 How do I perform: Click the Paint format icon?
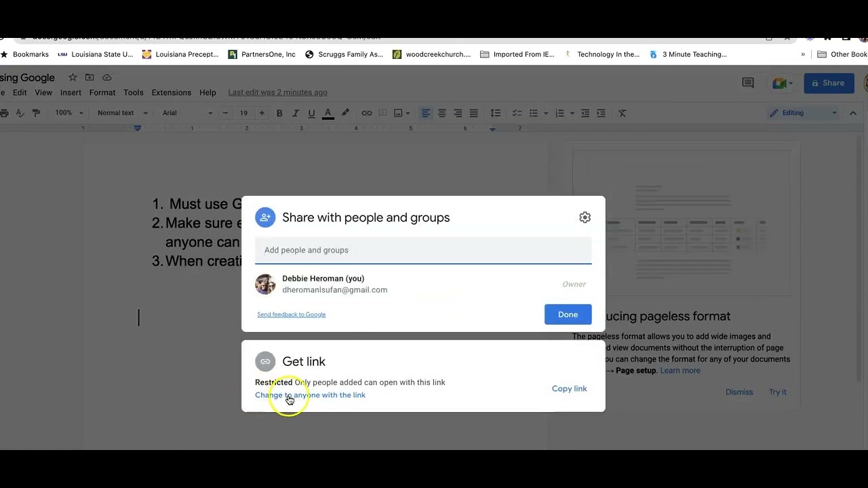tap(37, 113)
